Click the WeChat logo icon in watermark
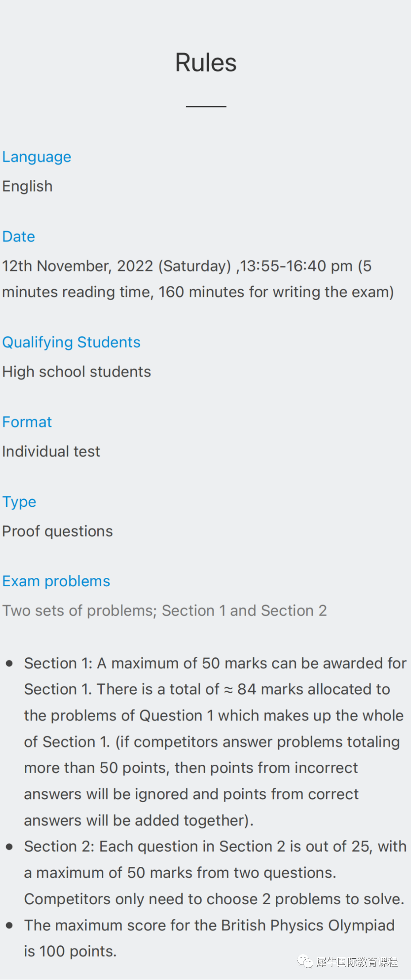The width and height of the screenshot is (411, 980). pyautogui.click(x=305, y=962)
